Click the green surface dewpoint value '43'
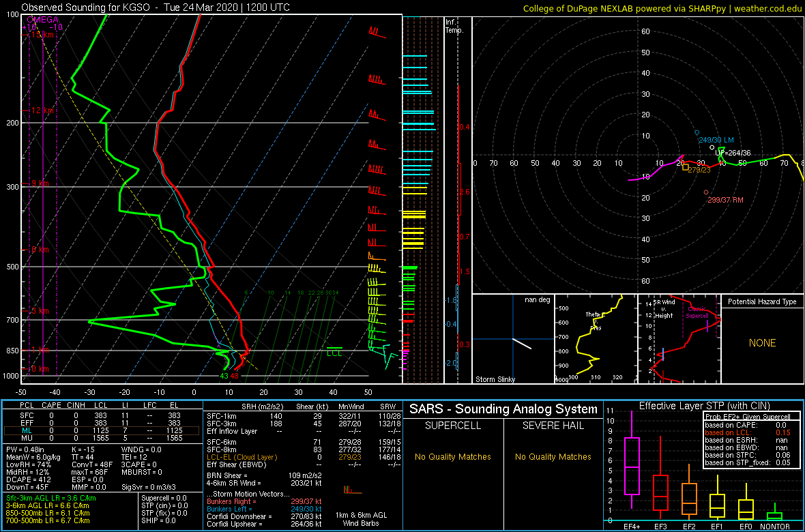The image size is (805, 532). click(224, 376)
